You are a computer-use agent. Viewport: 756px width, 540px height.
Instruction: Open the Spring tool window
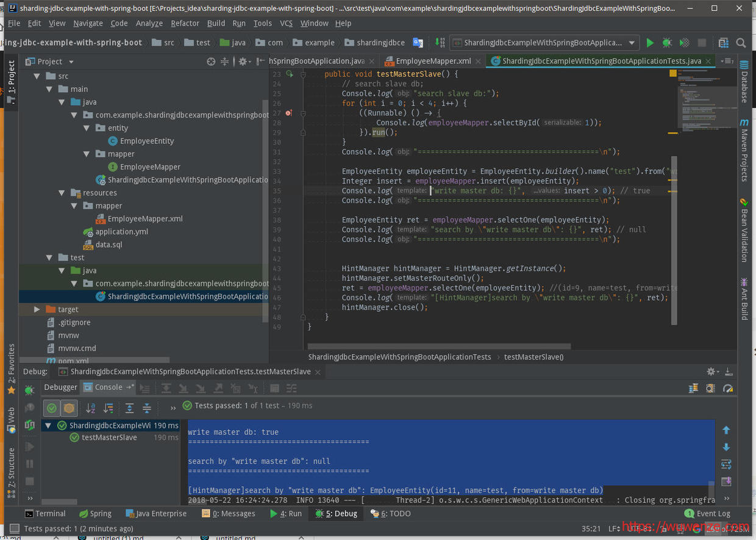(x=94, y=514)
